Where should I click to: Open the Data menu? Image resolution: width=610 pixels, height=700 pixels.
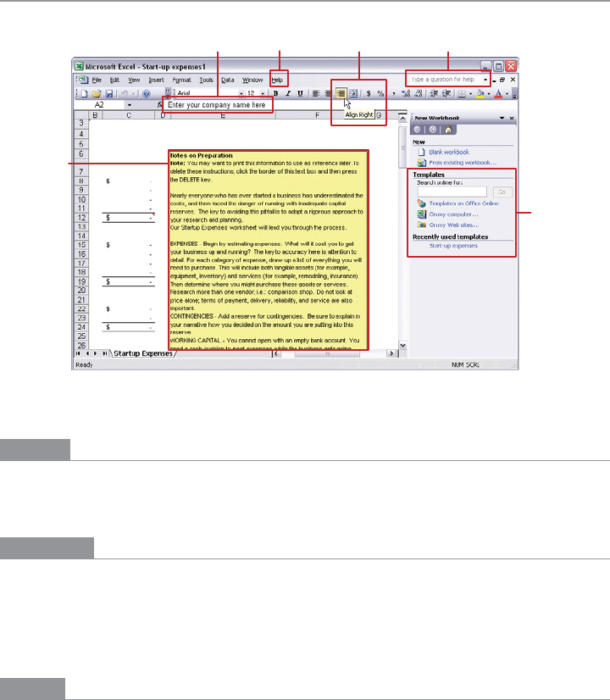228,80
